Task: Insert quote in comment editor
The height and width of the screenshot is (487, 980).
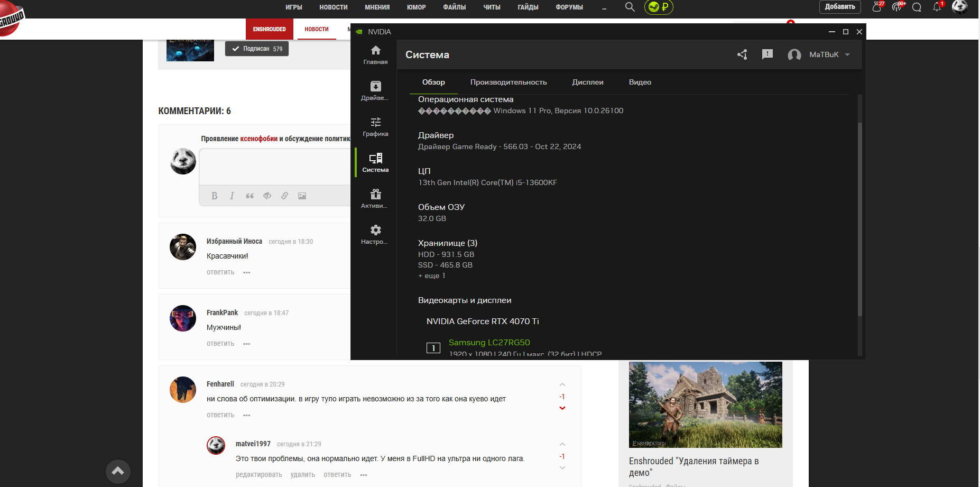Action: (249, 196)
